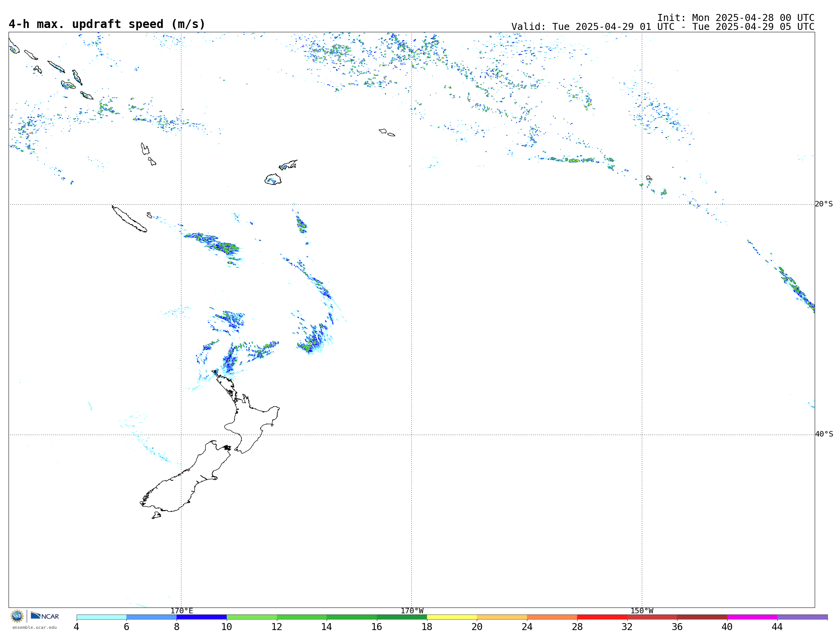Click the 150°W longitude label

pyautogui.click(x=642, y=611)
